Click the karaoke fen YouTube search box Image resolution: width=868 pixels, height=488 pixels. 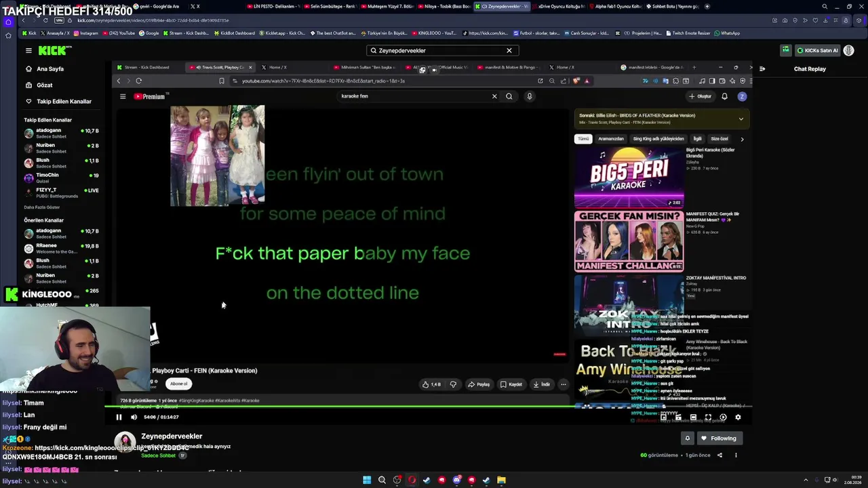pyautogui.click(x=415, y=96)
